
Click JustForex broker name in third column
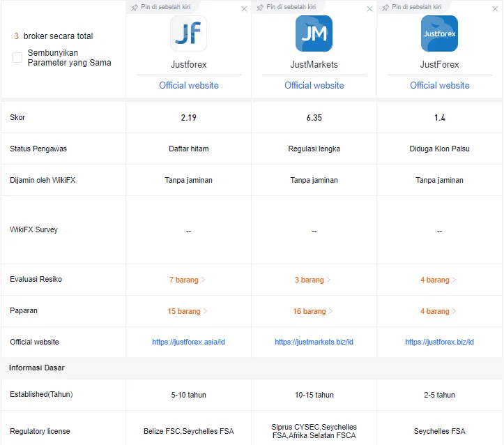(x=439, y=65)
